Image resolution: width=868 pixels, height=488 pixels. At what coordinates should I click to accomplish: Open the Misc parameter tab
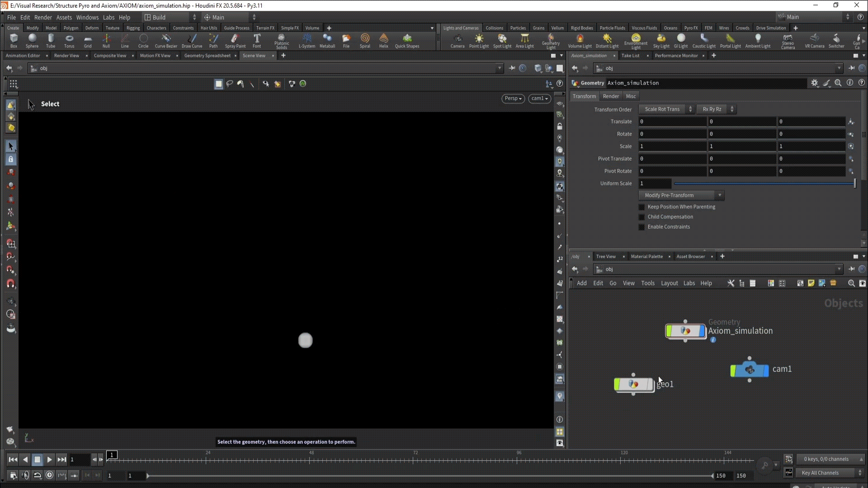pos(631,96)
